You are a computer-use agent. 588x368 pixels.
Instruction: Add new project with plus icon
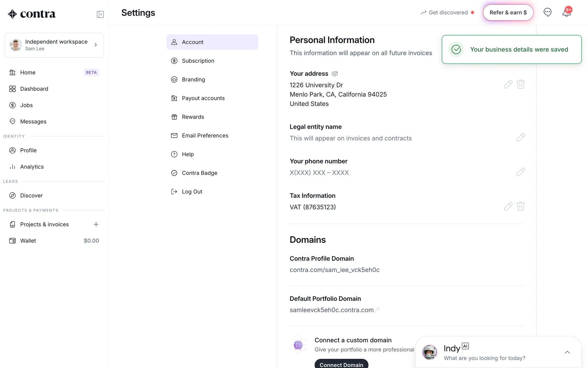click(96, 224)
